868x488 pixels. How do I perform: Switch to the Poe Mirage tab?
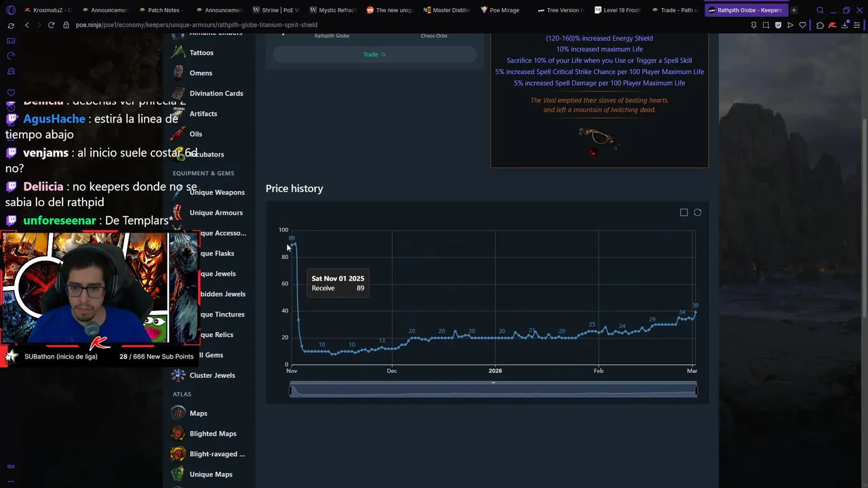point(505,10)
